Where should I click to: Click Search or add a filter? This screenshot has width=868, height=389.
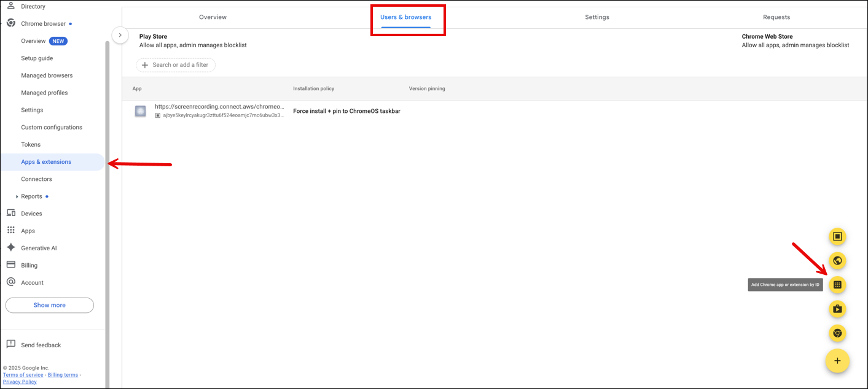point(176,64)
